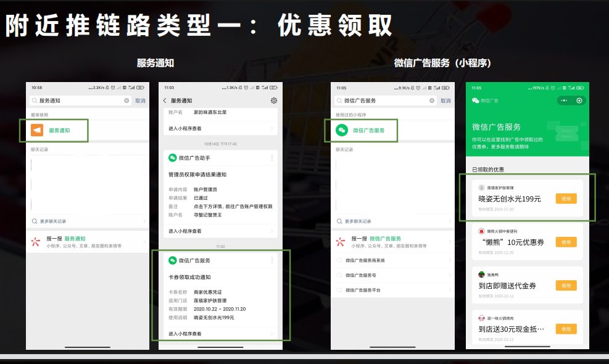This screenshot has width=609, height=364.
Task: Open 更多聊天记录 on the 服务通知 search screen
Action: pos(88,221)
